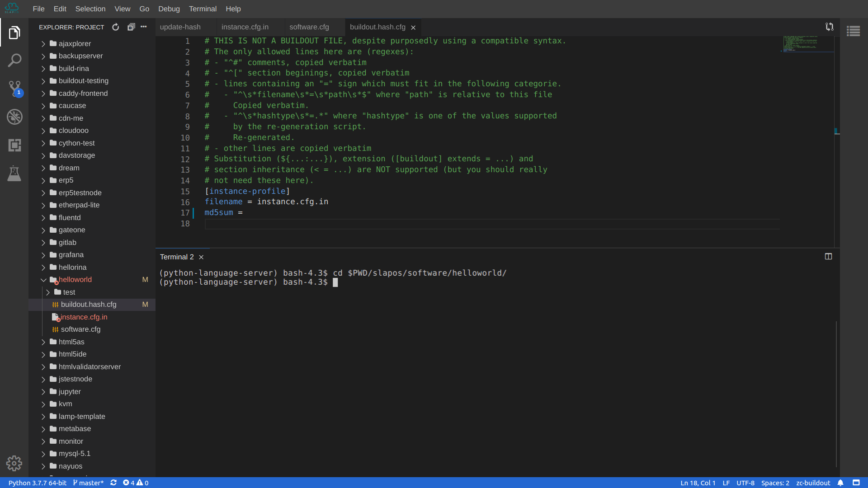The height and width of the screenshot is (488, 868).
Task: Collapse all folders in Explorer
Action: (131, 27)
